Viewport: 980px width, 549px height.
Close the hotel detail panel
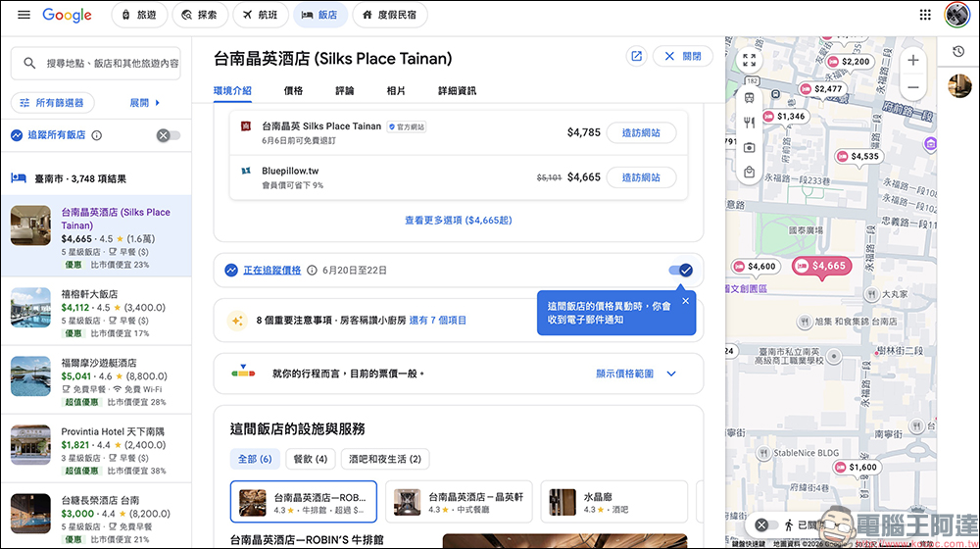click(x=683, y=56)
